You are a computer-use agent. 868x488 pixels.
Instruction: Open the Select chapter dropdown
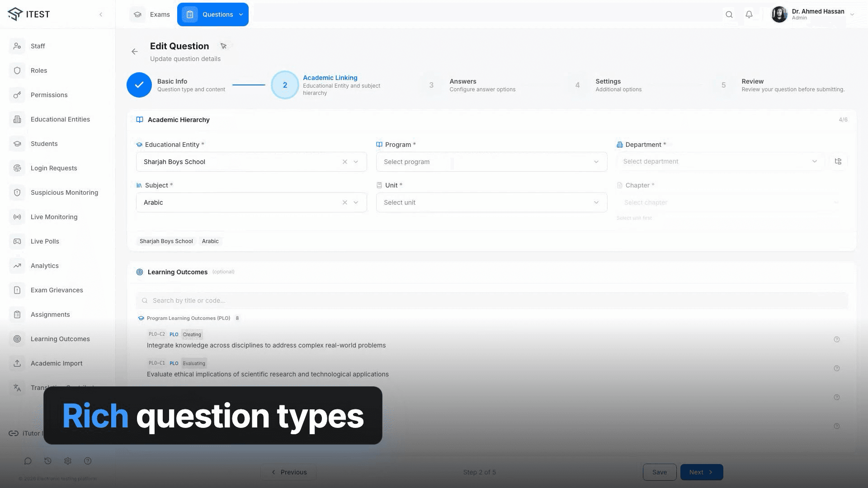pyautogui.click(x=731, y=202)
